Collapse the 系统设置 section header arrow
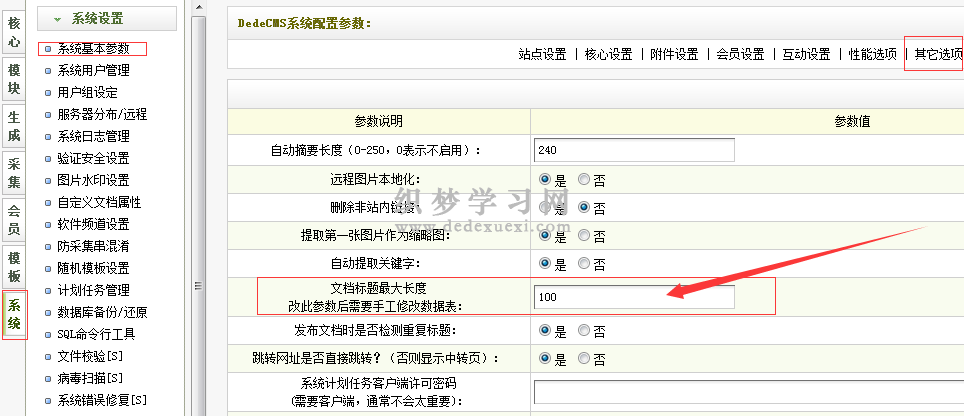 pyautogui.click(x=57, y=19)
